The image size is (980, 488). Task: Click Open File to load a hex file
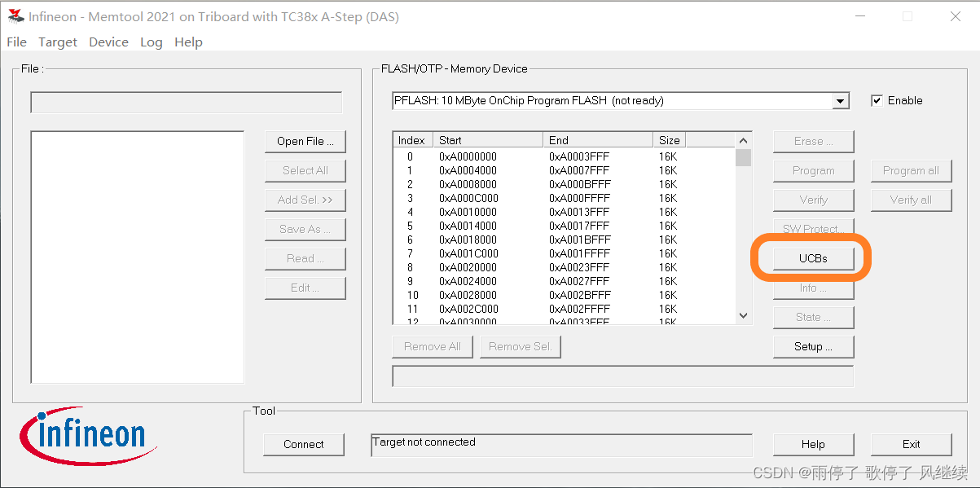tap(305, 141)
